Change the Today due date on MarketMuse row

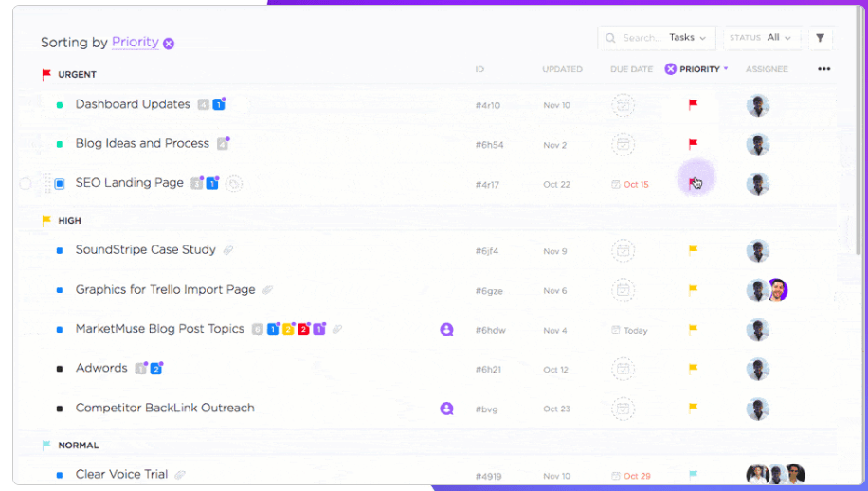pos(629,331)
